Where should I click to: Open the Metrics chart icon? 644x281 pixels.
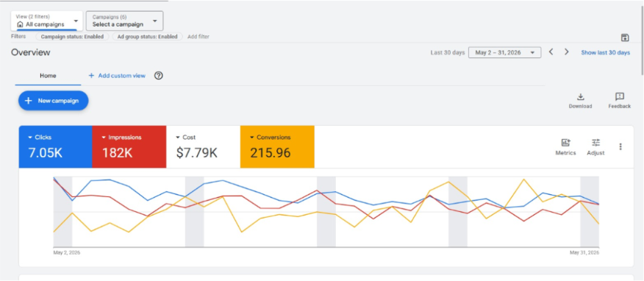click(565, 143)
